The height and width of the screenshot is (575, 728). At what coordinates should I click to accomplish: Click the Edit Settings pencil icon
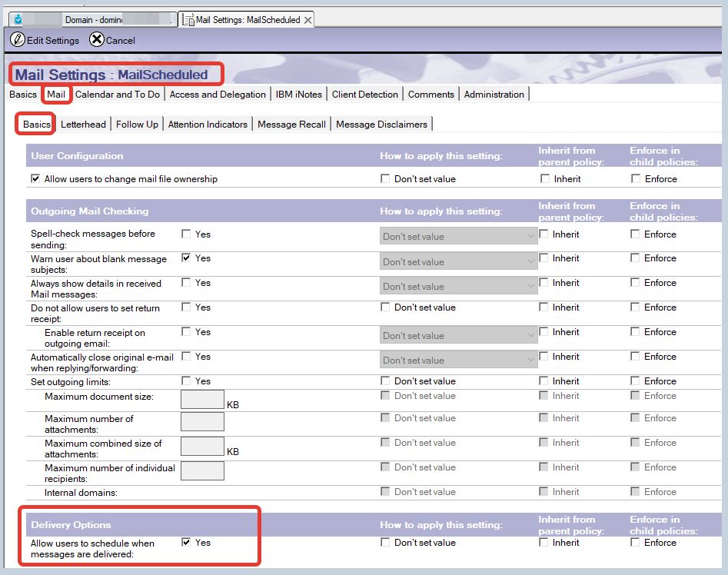click(17, 40)
